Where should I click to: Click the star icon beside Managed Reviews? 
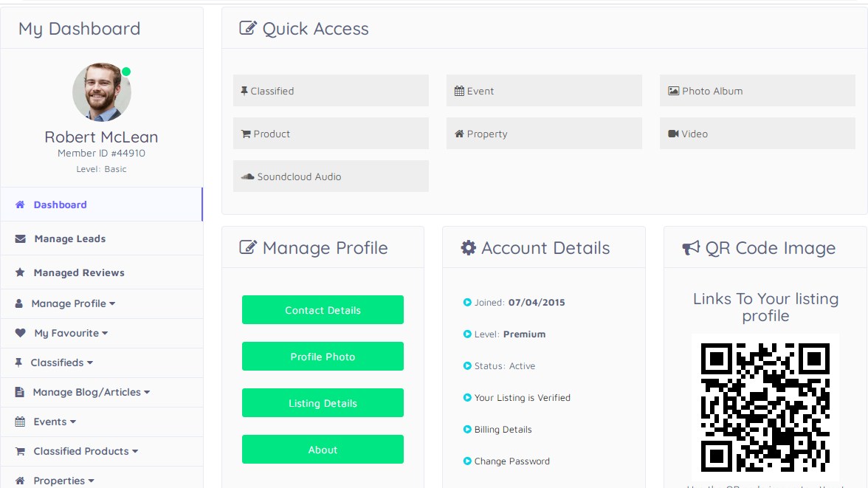click(20, 272)
